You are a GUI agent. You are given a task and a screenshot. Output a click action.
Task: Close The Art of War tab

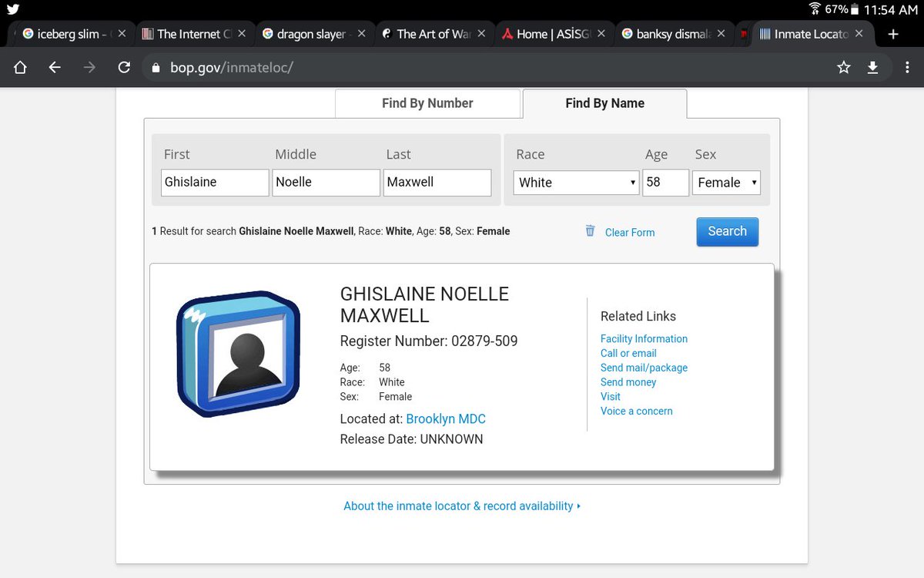click(x=481, y=34)
